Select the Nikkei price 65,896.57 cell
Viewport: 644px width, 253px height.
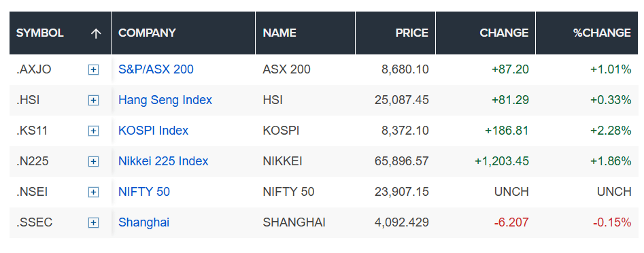click(396, 161)
